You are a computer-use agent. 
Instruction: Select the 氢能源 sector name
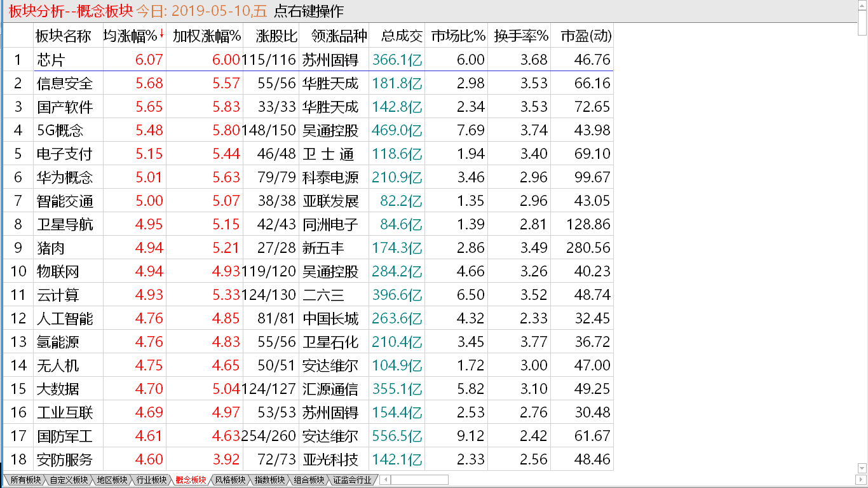pos(58,342)
